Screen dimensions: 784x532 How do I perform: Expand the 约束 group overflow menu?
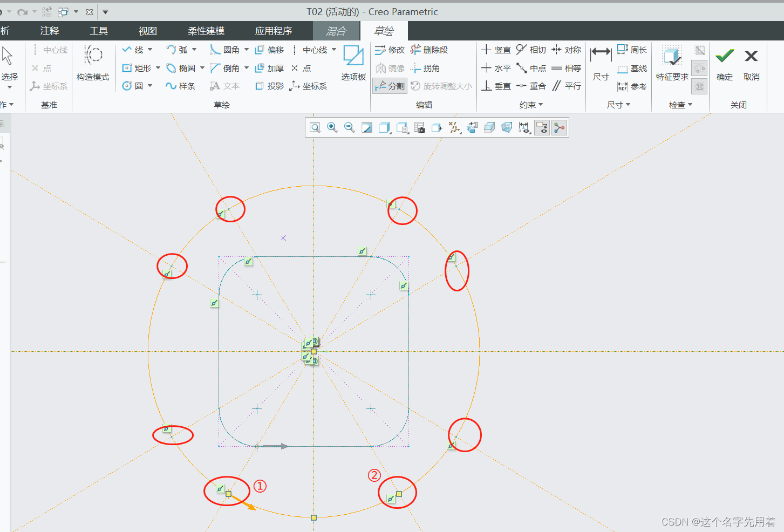[531, 105]
